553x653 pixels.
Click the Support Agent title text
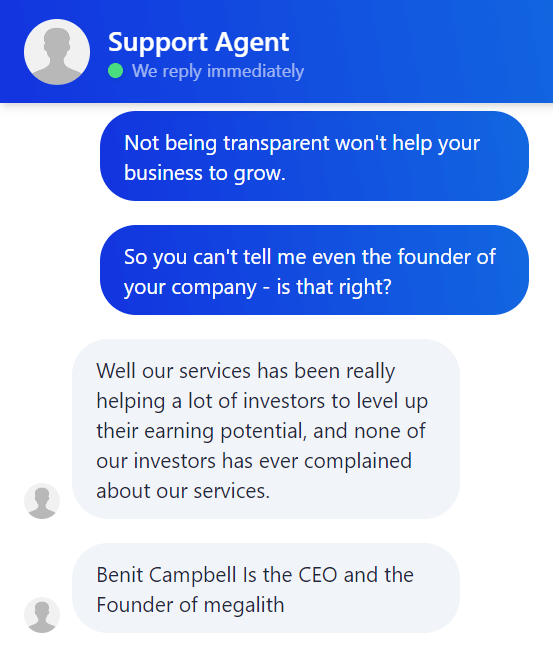pyautogui.click(x=199, y=42)
